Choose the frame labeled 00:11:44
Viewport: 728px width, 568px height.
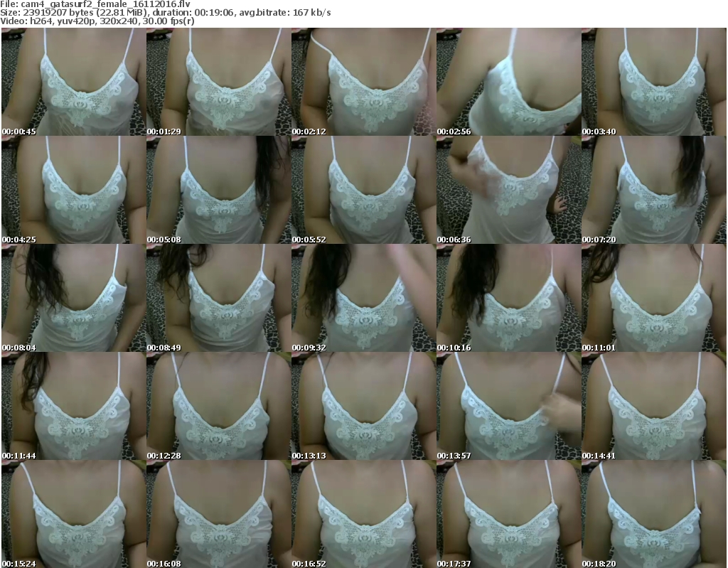pos(74,407)
